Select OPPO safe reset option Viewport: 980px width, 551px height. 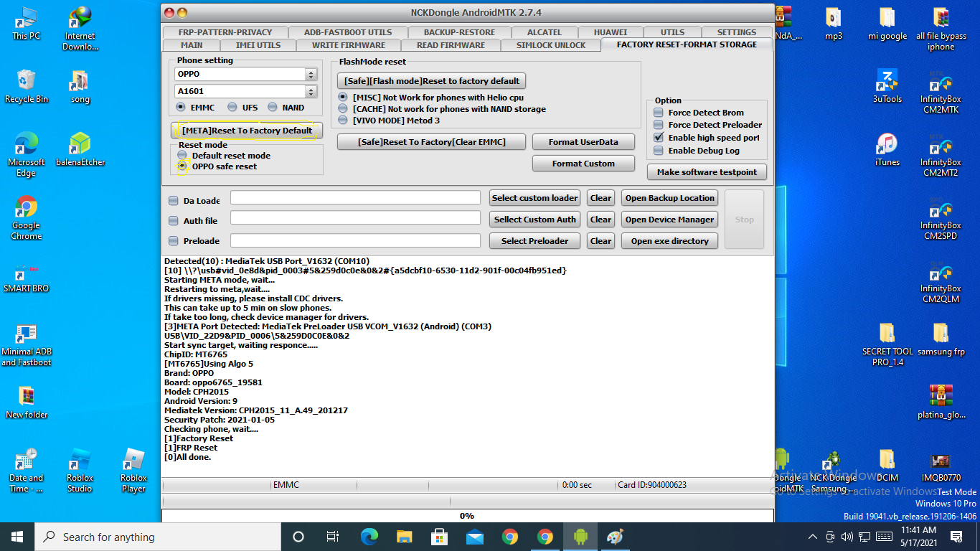[182, 166]
